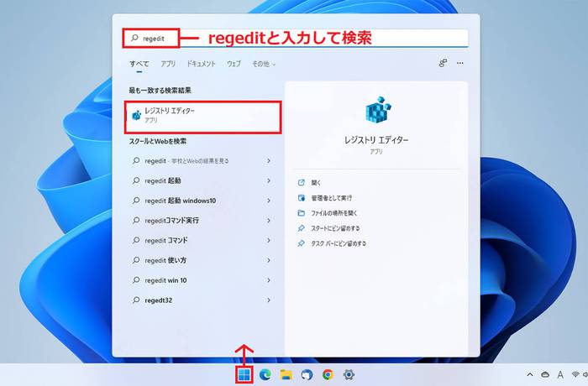Image resolution: width=588 pixels, height=386 pixels.
Task: Expand chevron for 'regedit win 10' row
Action: [269, 280]
